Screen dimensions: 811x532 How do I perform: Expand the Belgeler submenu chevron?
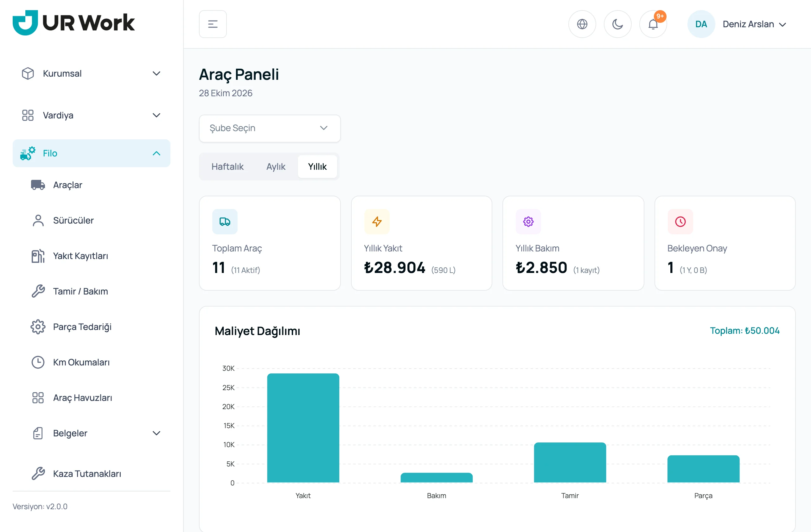[x=156, y=433]
